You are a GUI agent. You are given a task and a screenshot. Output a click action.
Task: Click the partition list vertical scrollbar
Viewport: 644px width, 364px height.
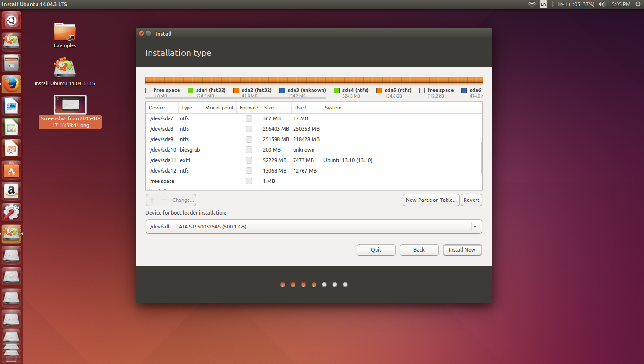[481, 157]
